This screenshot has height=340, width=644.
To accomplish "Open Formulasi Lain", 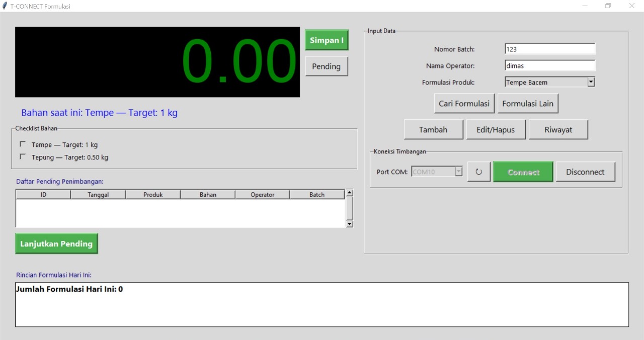I will point(528,104).
